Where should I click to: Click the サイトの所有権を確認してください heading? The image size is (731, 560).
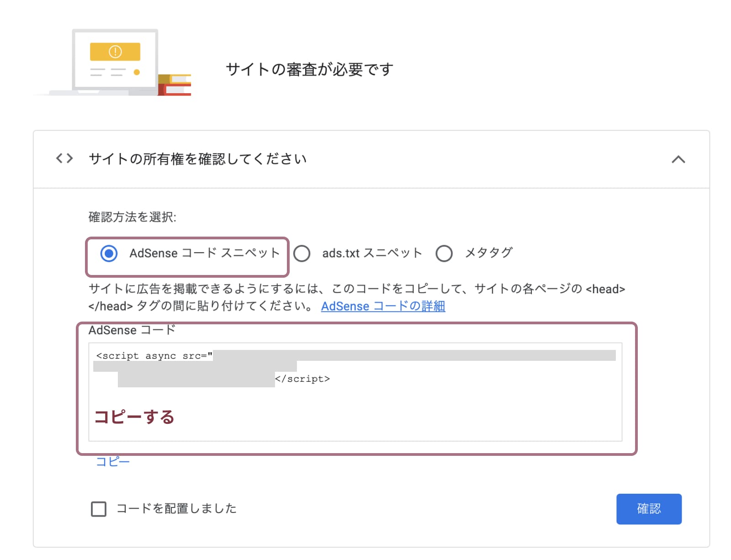click(197, 159)
